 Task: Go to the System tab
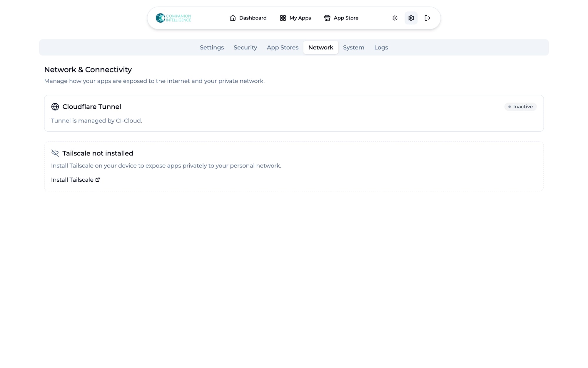[353, 47]
